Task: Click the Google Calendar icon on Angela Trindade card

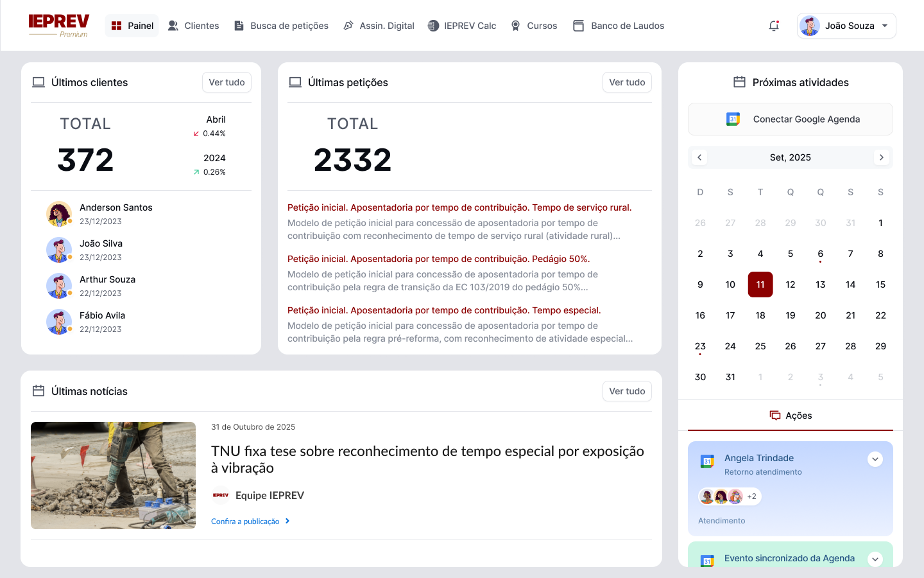Action: tap(707, 460)
